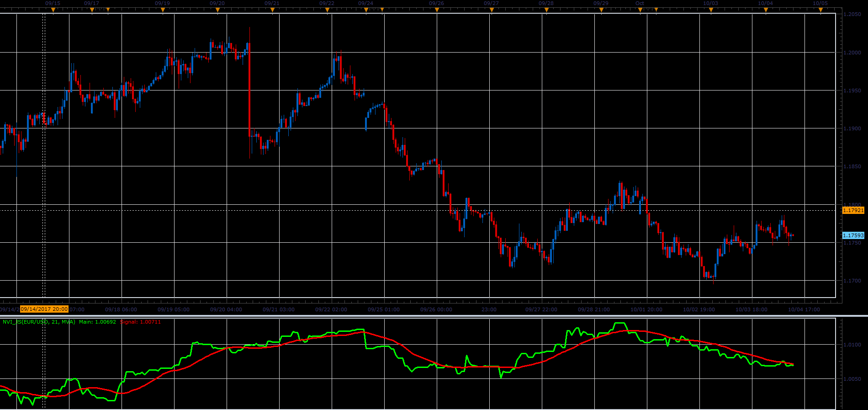The height and width of the screenshot is (410, 868).
Task: Click the orange day marker under 09/17
Action: pos(92,10)
